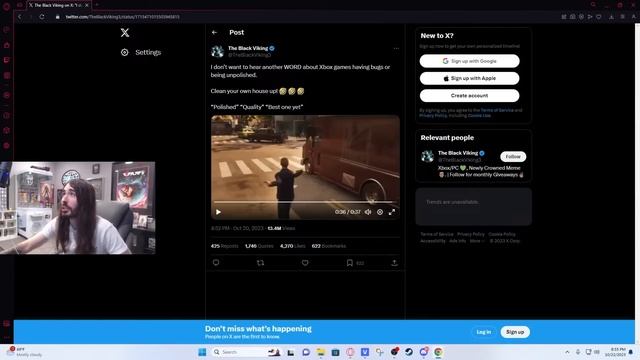
Task: Go back using the arrow beside Post
Action: click(215, 32)
